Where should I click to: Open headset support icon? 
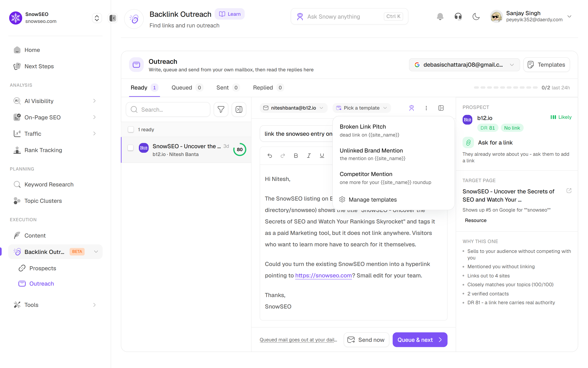click(458, 17)
